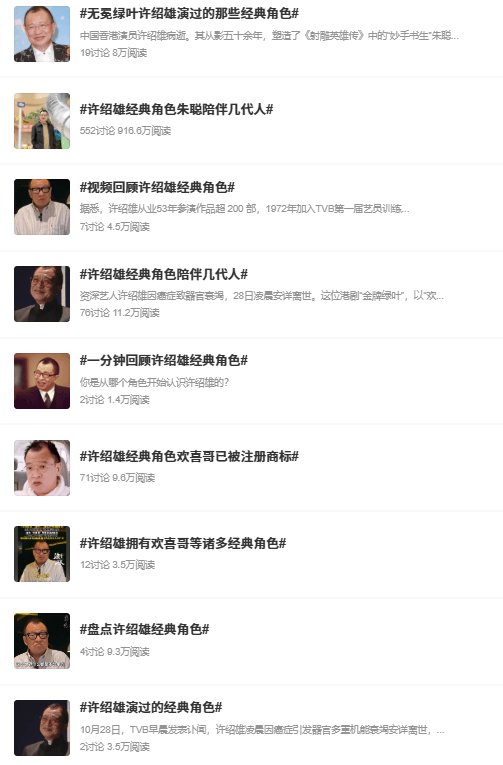The width and height of the screenshot is (503, 765).
Task: Open topic #盘点许绍雄经典角色#
Action: click(x=145, y=629)
